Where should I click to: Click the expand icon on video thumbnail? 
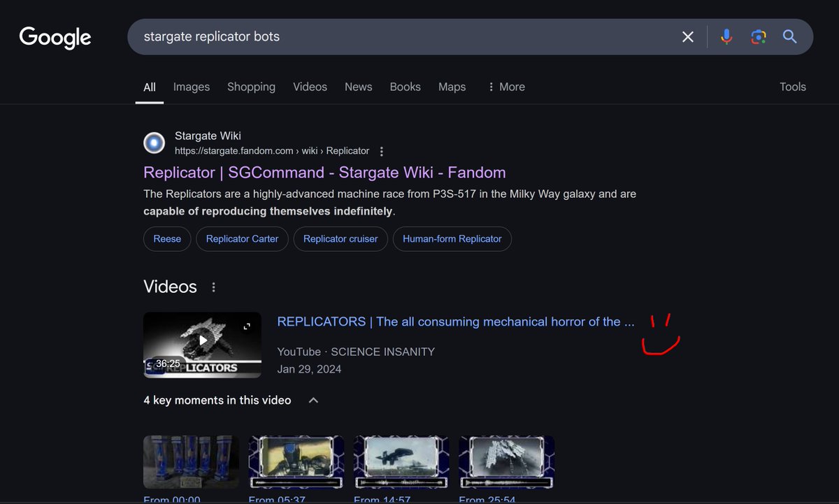(x=247, y=326)
